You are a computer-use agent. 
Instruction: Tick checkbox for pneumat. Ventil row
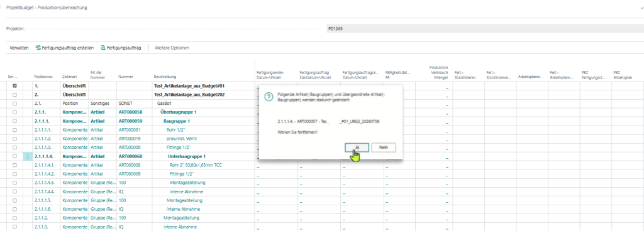(15, 139)
